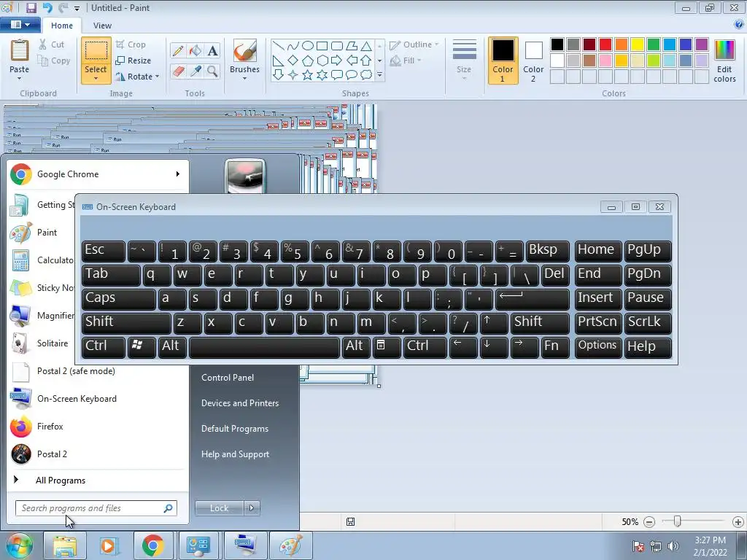Screen dimensions: 747x560
Task: Expand the Brushes dropdown arrow
Action: pos(245,79)
